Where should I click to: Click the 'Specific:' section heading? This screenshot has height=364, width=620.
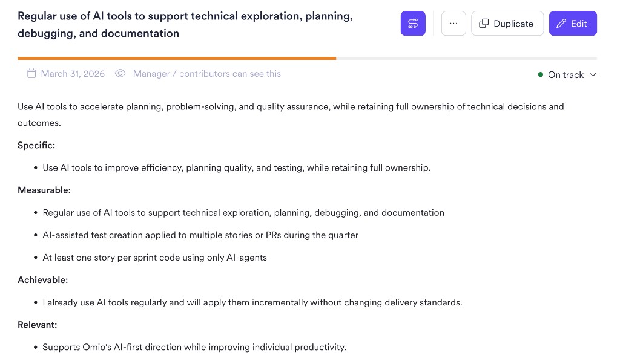tap(36, 145)
